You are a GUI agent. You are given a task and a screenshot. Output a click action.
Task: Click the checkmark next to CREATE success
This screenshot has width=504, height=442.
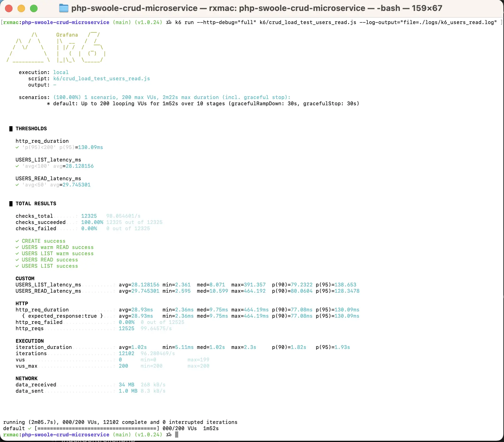(x=17, y=241)
